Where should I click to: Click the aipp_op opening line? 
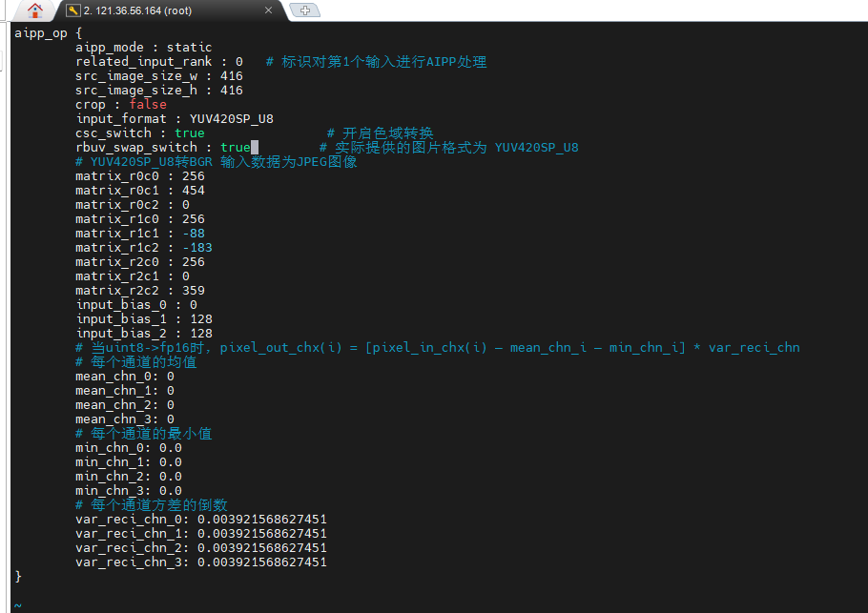[x=48, y=32]
